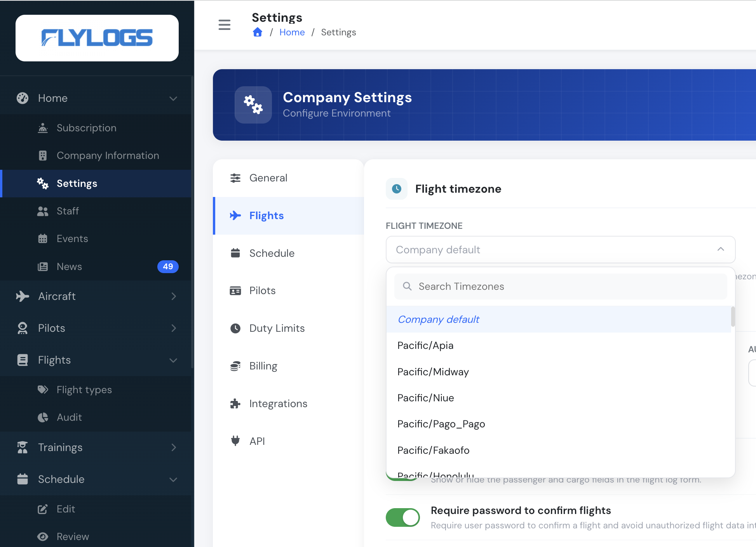Click the timezone list scrollbar thumb
The image size is (756, 547).
(733, 316)
